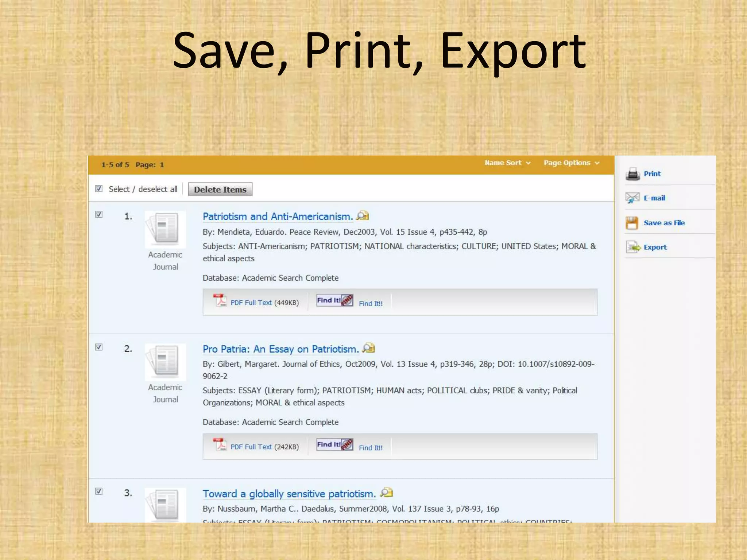Click Subjects line starting ESSAY (Literary form) in result 2
The width and height of the screenshot is (747, 560).
tap(390, 397)
